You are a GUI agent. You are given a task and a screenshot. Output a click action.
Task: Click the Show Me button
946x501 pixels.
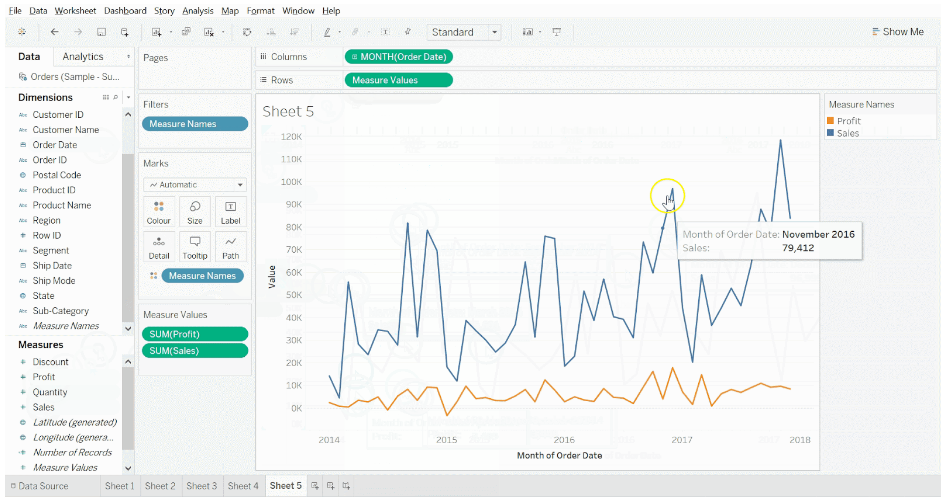tap(897, 32)
